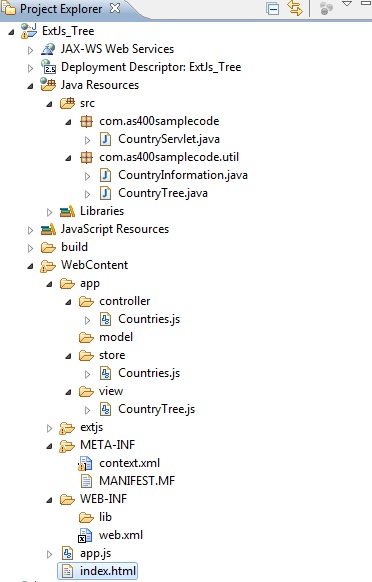Click the CountryInformation.java file icon
The width and height of the screenshot is (372, 582).
tap(105, 175)
